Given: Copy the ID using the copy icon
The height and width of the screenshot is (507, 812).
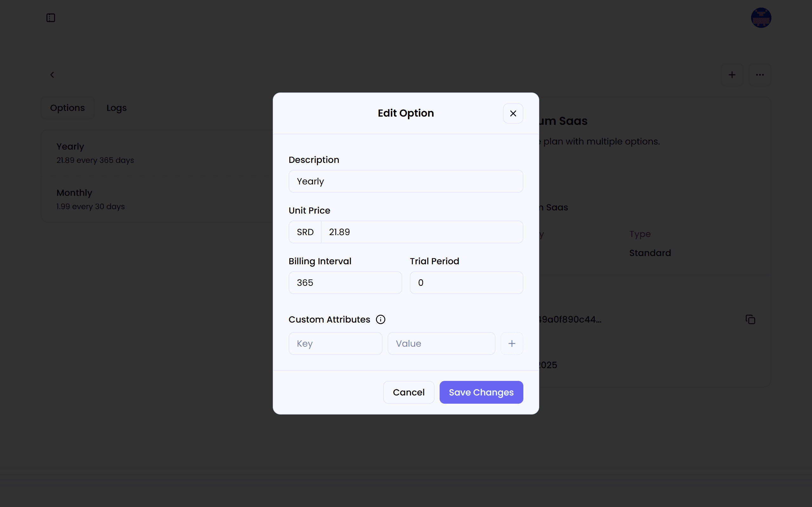Looking at the screenshot, I should 750,319.
